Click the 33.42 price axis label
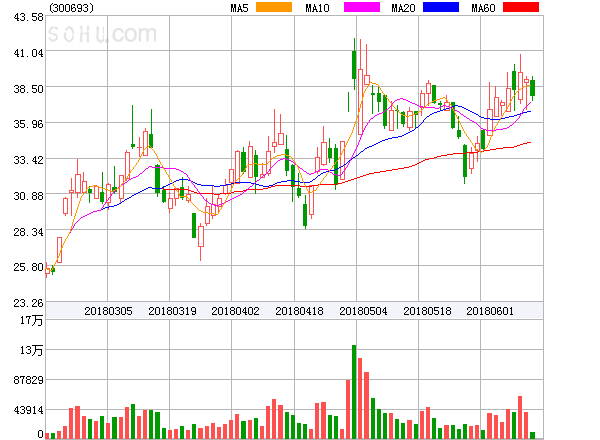The height and width of the screenshot is (440, 600). [29, 160]
